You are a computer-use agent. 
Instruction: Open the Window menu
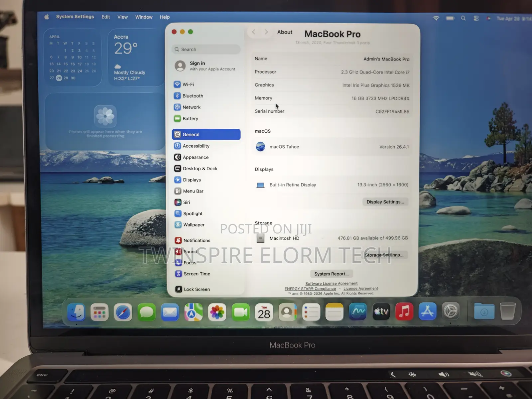click(144, 17)
